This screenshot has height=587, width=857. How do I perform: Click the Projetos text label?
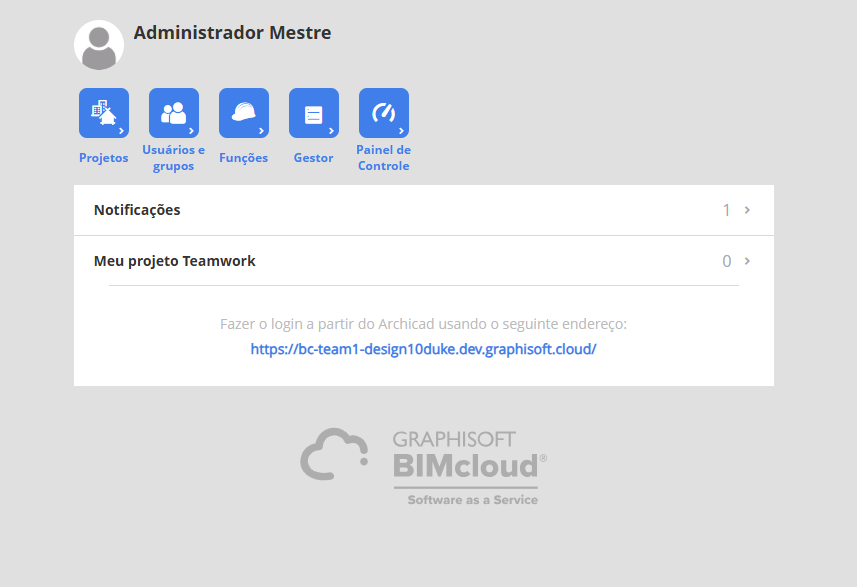coord(104,158)
